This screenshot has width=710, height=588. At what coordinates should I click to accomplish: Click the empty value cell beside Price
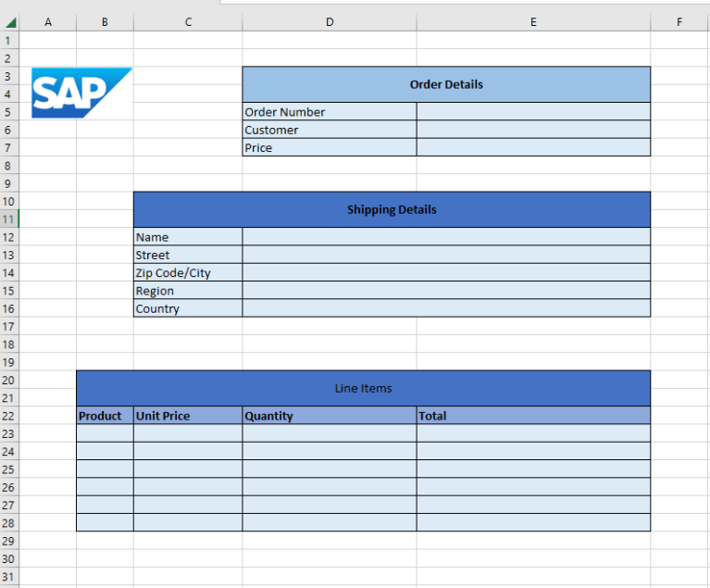(532, 148)
